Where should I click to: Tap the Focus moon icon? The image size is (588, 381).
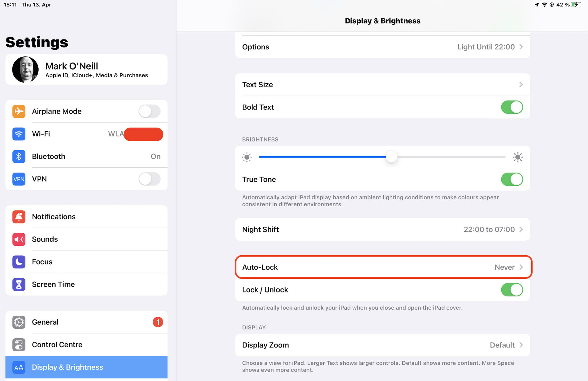point(19,262)
